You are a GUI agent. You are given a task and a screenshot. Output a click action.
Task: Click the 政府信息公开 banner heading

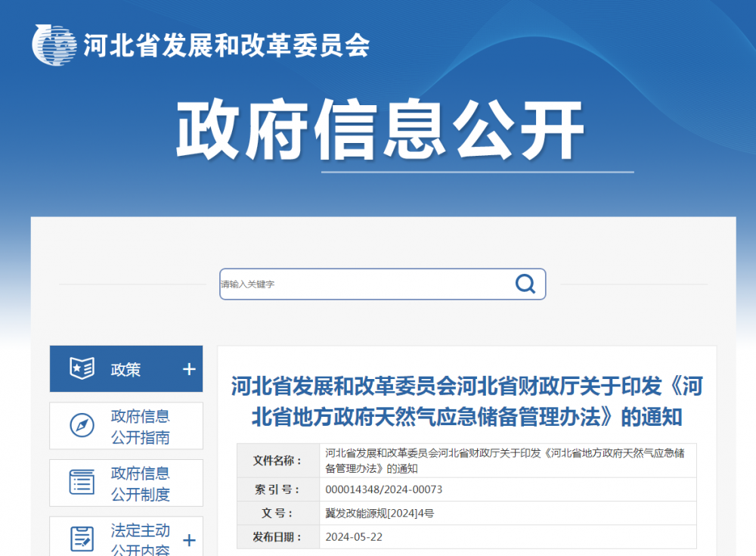click(381, 129)
